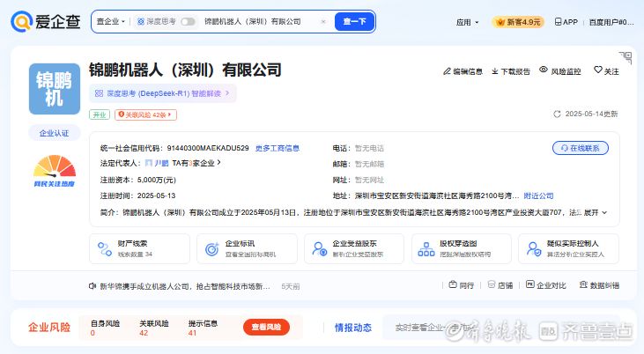Open the 百度用户 account menu
This screenshot has height=354, width=644.
tap(611, 22)
